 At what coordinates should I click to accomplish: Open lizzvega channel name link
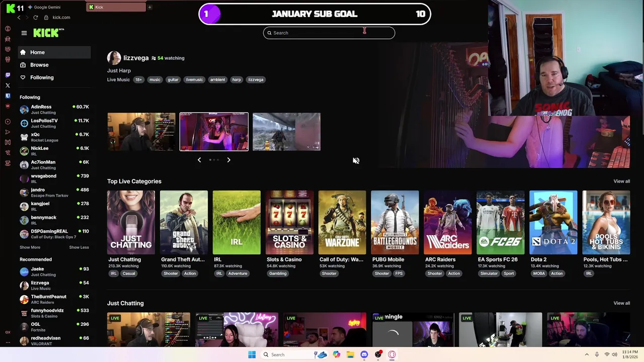tap(136, 58)
